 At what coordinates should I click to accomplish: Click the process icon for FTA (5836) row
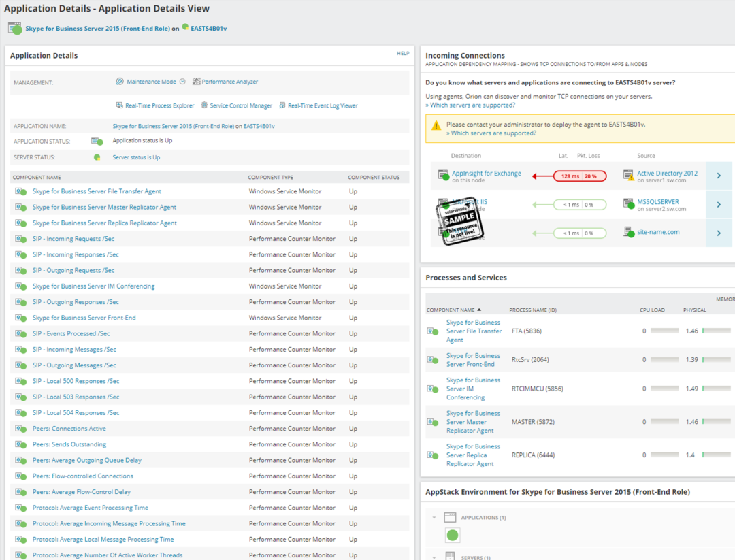433,331
